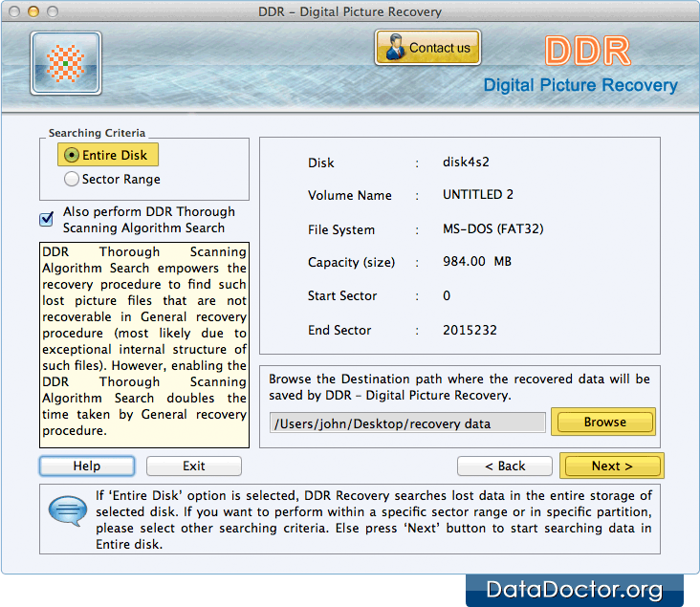Open Help
700x607 pixels.
coord(87,466)
